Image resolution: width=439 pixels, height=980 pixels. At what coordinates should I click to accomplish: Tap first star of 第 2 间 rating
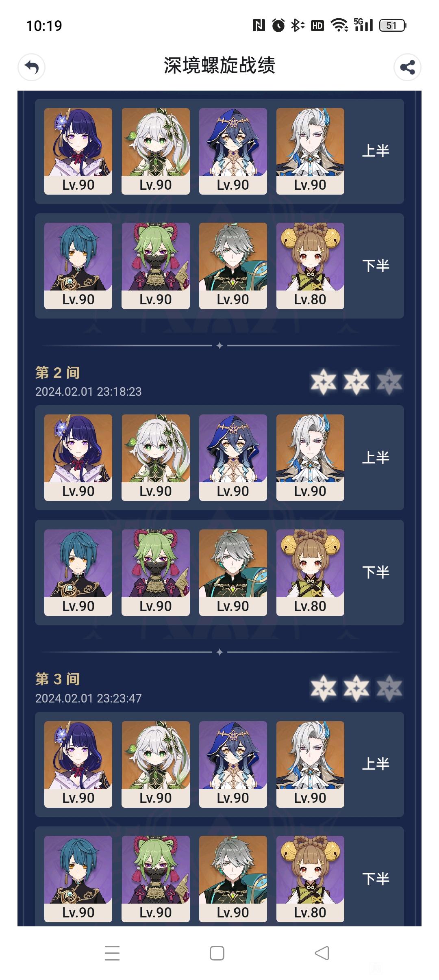[x=324, y=382]
